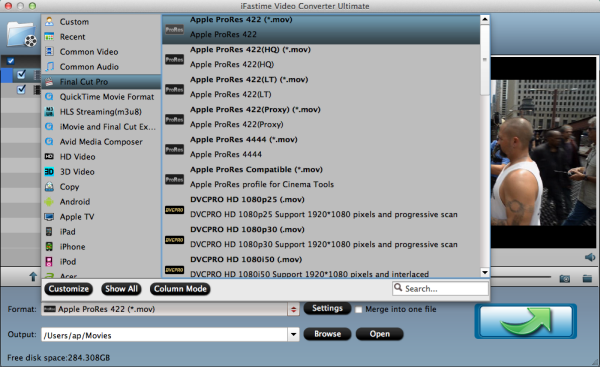
Task: Click the iPod device icon
Action: 49,262
